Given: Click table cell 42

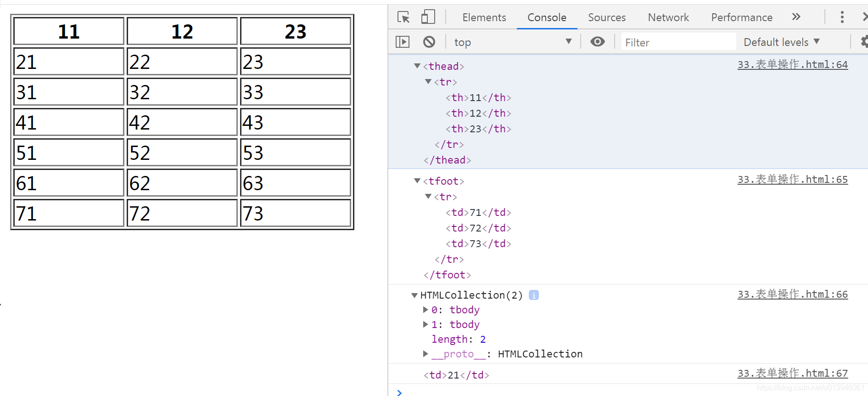Looking at the screenshot, I should tap(182, 122).
